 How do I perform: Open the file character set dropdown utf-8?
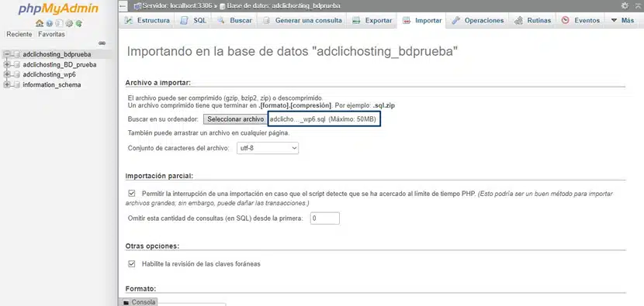tap(268, 148)
